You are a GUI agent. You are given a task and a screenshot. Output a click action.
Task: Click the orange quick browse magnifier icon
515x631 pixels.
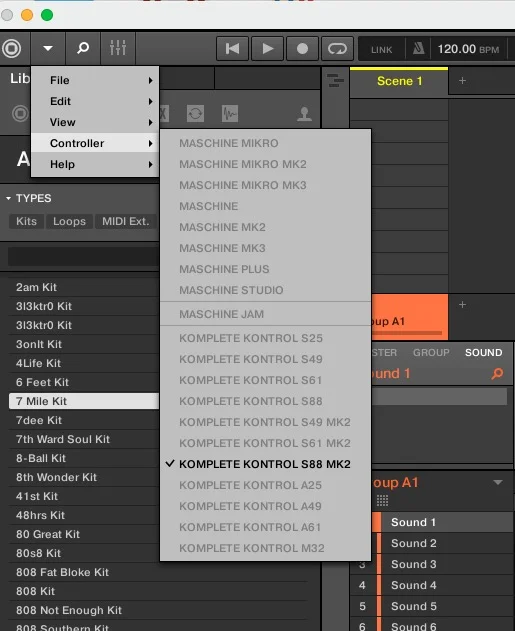pyautogui.click(x=497, y=374)
